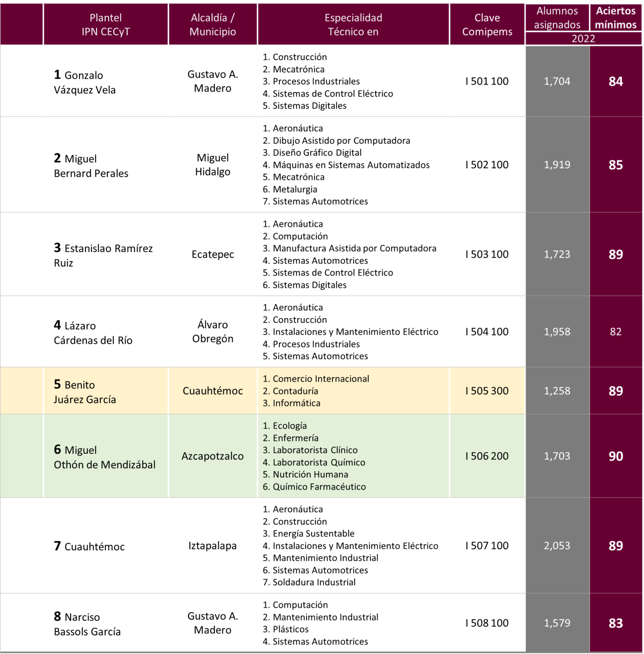Select plantel '2 Miguel Bernard Perales'

tap(91, 165)
